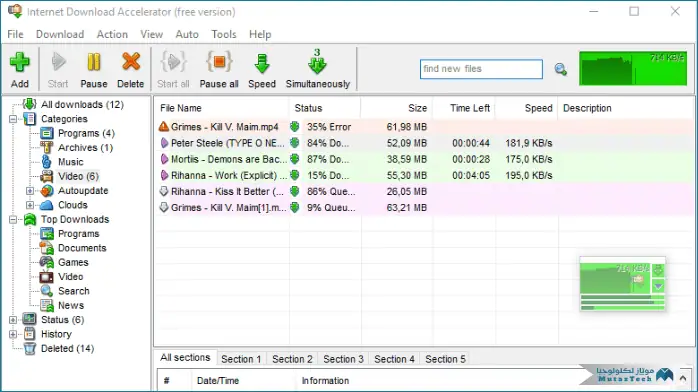Select Mortiis - Demons are Back row
This screenshot has width=698, height=392.
(425, 159)
